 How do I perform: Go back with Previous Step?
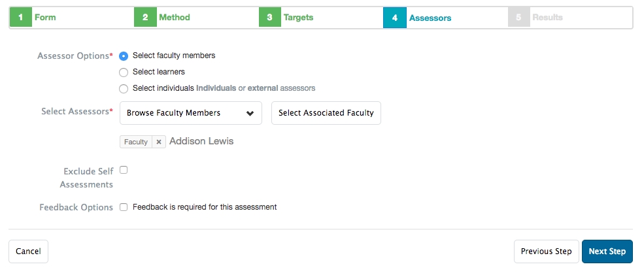tap(546, 251)
